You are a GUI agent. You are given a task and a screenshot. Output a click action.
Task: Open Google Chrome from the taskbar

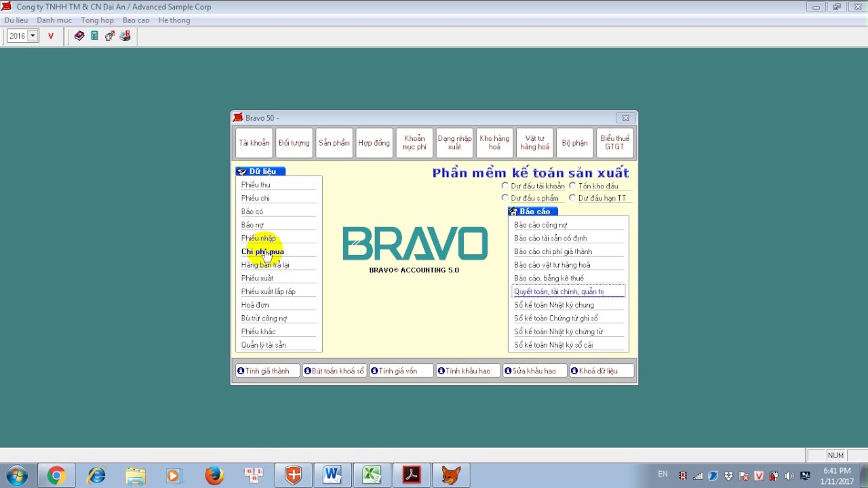click(x=56, y=476)
